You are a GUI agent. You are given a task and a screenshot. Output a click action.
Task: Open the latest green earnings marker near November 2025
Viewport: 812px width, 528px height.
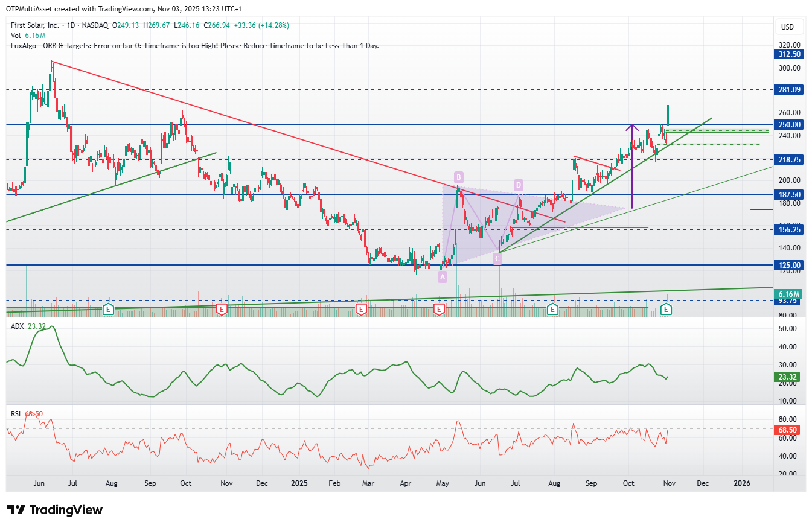666,309
